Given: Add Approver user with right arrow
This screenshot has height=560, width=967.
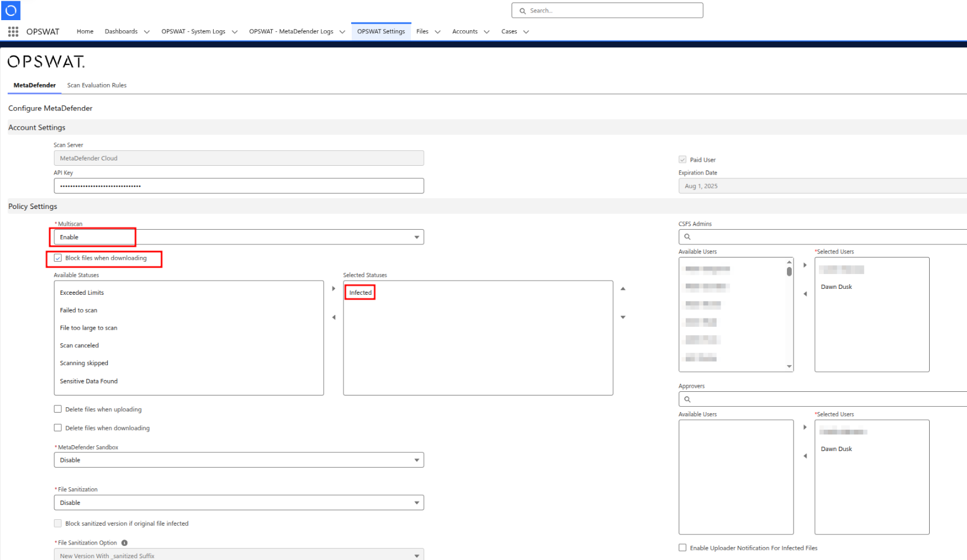Looking at the screenshot, I should pyautogui.click(x=805, y=427).
